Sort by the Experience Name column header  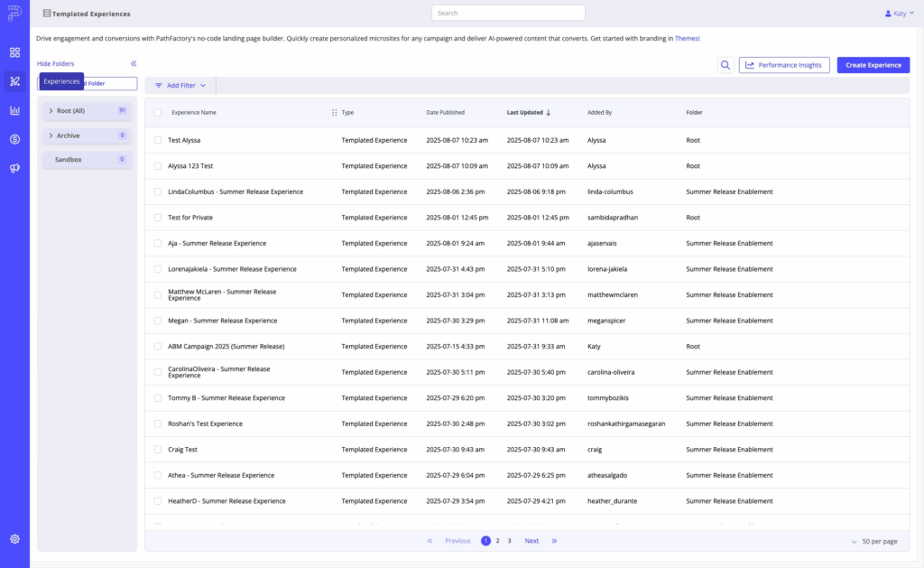click(194, 112)
